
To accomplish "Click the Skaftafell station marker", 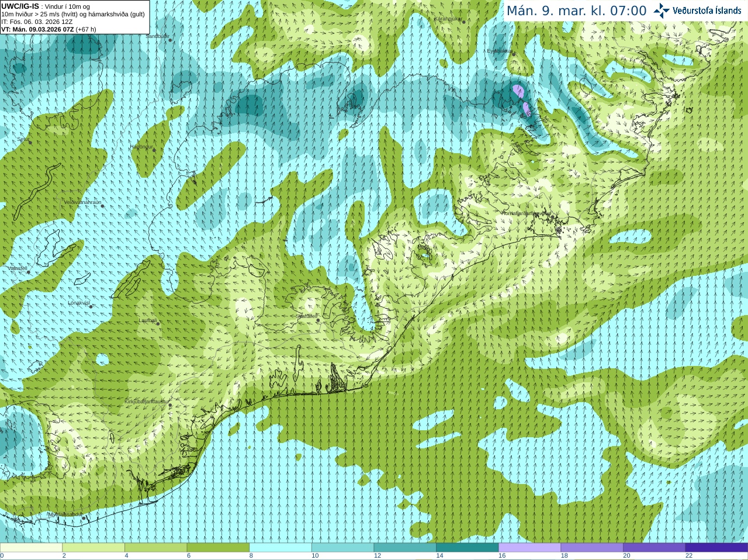I will pyautogui.click(x=317, y=319).
